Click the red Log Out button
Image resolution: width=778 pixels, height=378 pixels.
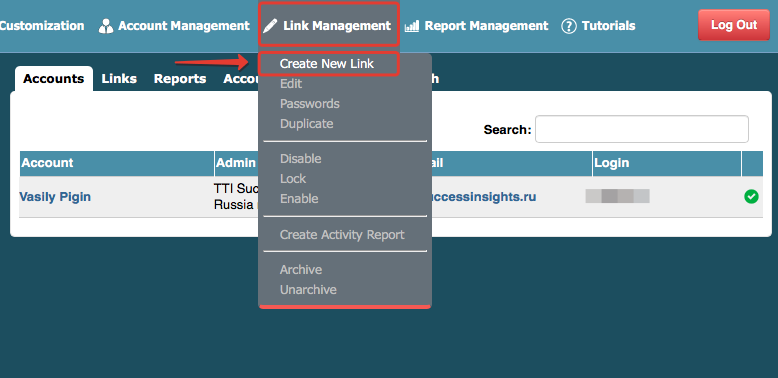[734, 25]
